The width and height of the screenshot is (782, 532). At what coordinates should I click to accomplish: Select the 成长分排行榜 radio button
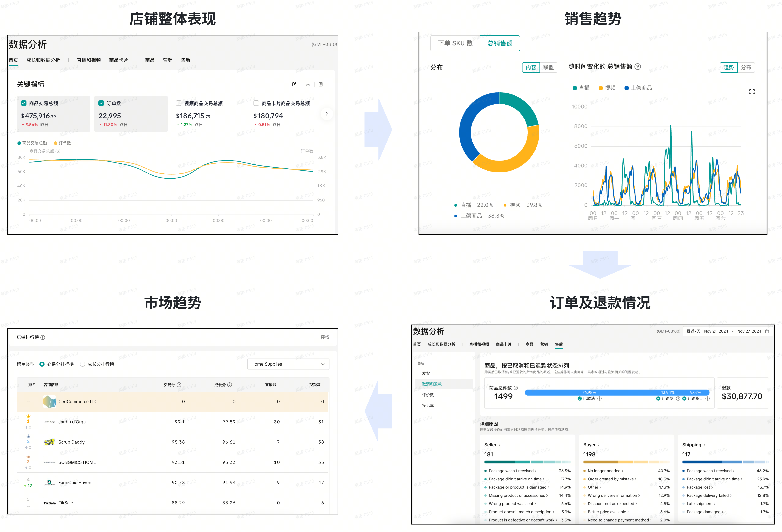[x=82, y=364]
